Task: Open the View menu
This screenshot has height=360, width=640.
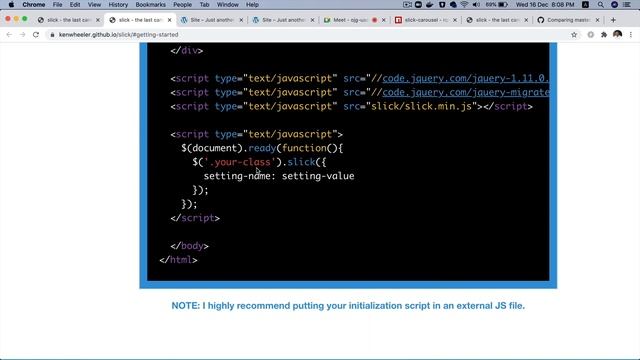Action: pos(94,4)
